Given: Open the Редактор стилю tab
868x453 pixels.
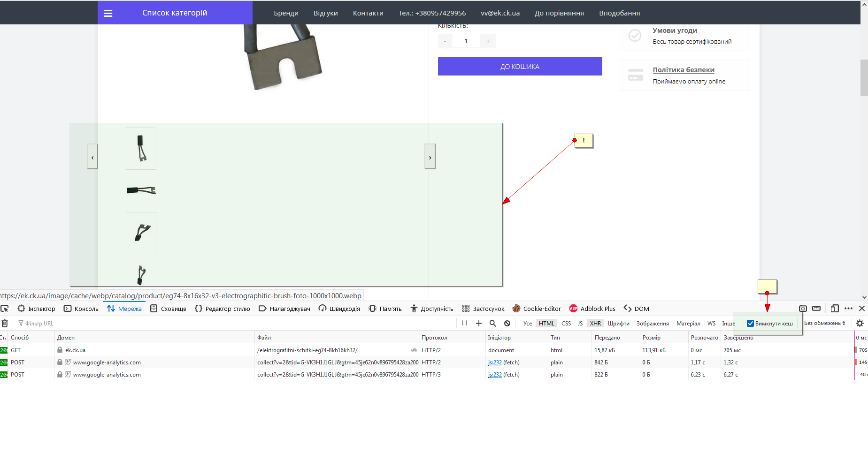Looking at the screenshot, I should [x=223, y=309].
